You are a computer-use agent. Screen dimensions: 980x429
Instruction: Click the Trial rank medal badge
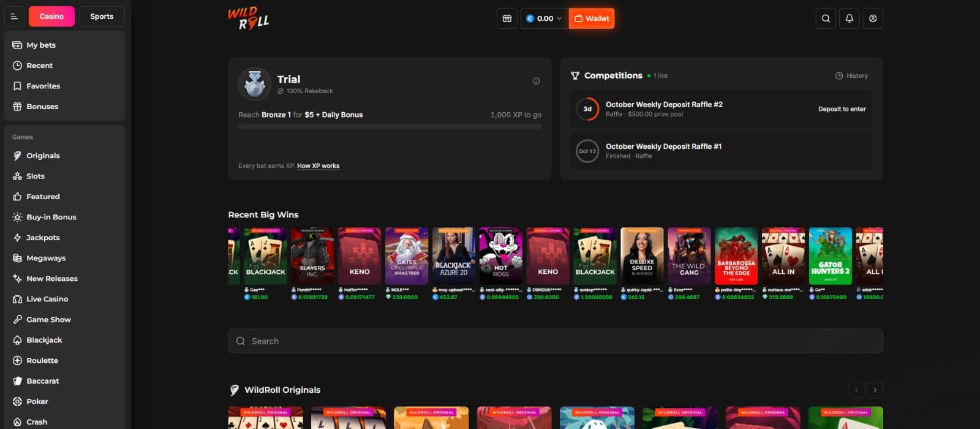255,84
